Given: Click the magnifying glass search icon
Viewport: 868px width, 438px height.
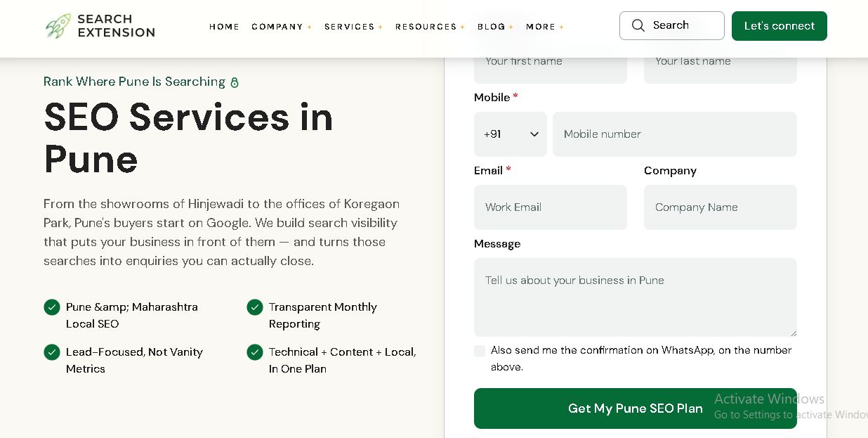Looking at the screenshot, I should click(x=638, y=25).
